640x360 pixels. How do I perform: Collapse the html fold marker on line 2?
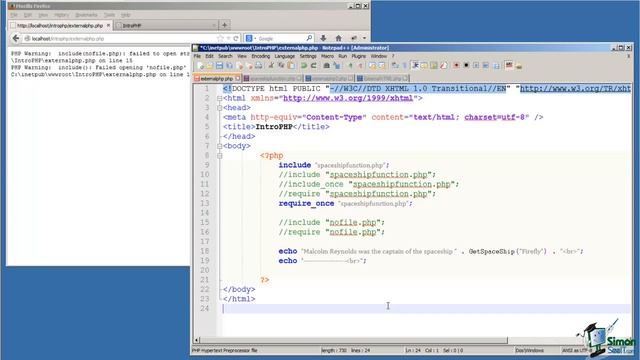(220, 98)
